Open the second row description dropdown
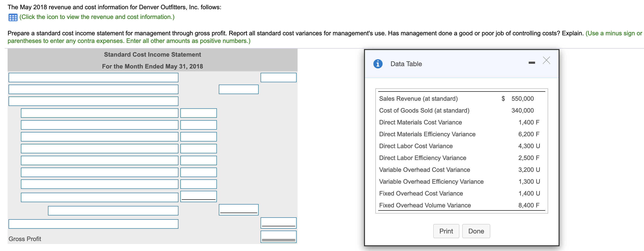This screenshot has height=251, width=644. [93, 89]
